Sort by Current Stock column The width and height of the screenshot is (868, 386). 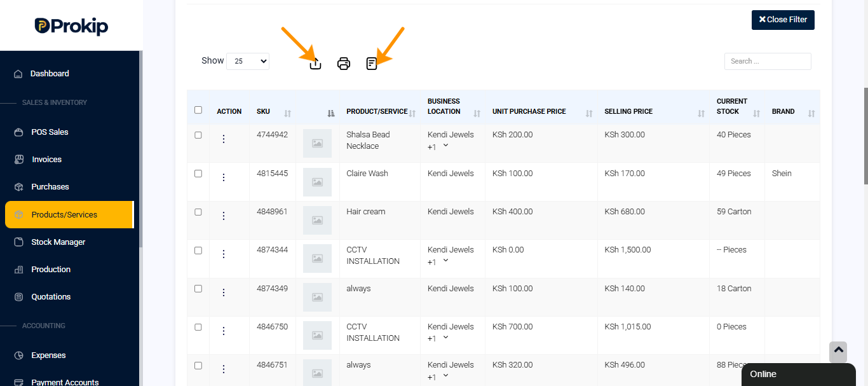point(756,113)
